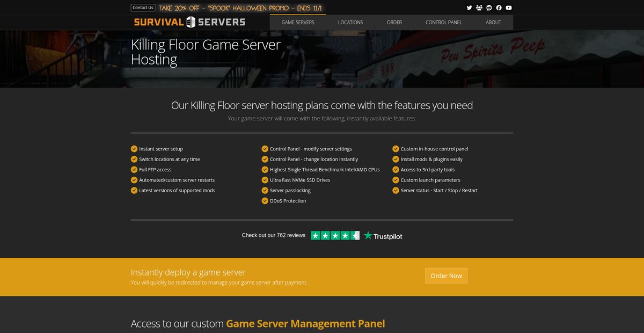644x333 pixels.
Task: Click the checkmark beside Server passlocking
Action: coord(265,191)
